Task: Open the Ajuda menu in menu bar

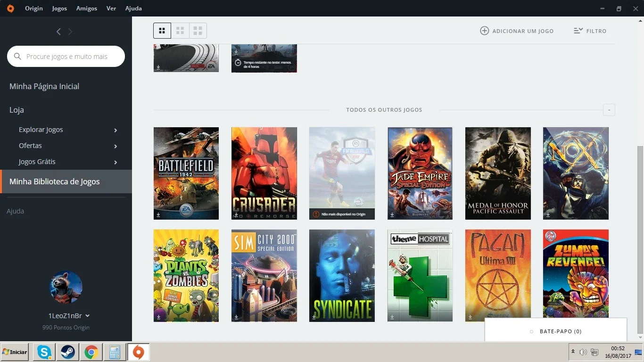Action: tap(133, 8)
